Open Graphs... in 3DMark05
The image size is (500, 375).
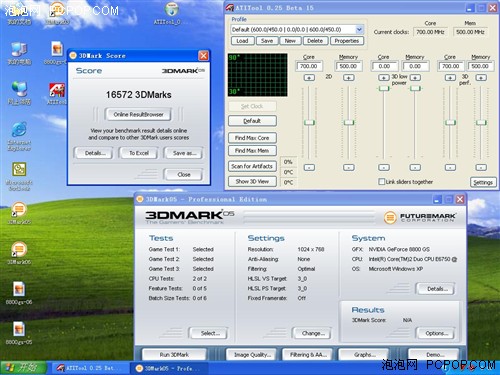pyautogui.click(x=364, y=355)
